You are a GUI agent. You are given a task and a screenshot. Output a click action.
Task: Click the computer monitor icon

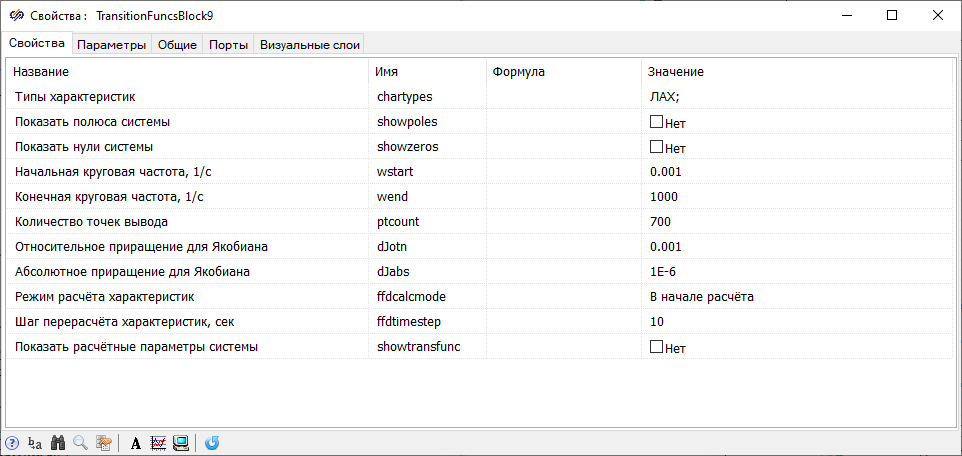181,443
